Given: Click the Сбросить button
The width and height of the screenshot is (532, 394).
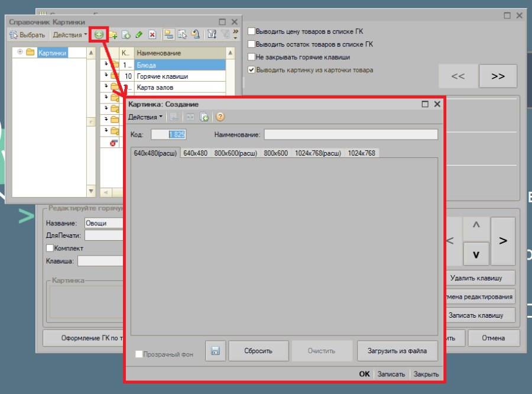Looking at the screenshot, I should coord(258,351).
